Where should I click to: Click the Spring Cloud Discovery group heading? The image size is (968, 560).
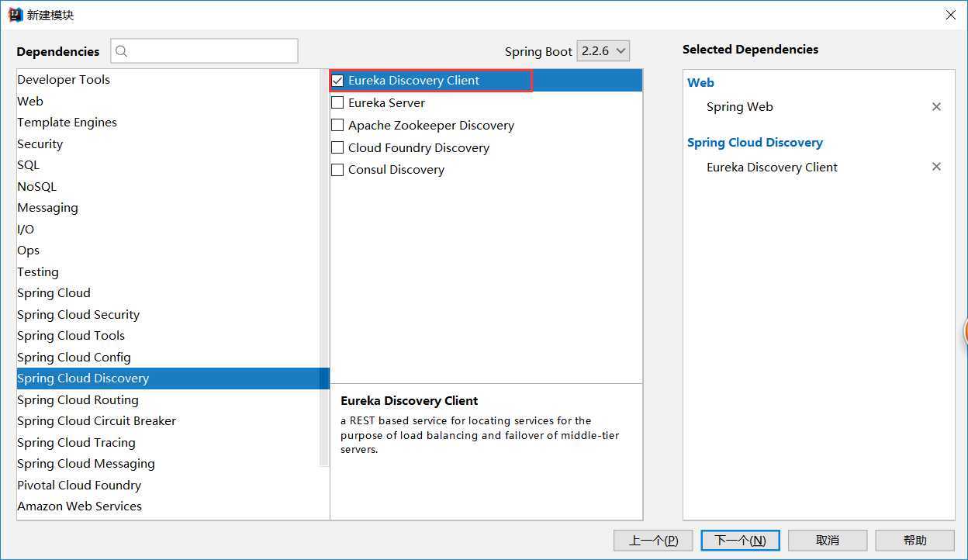pyautogui.click(x=755, y=143)
